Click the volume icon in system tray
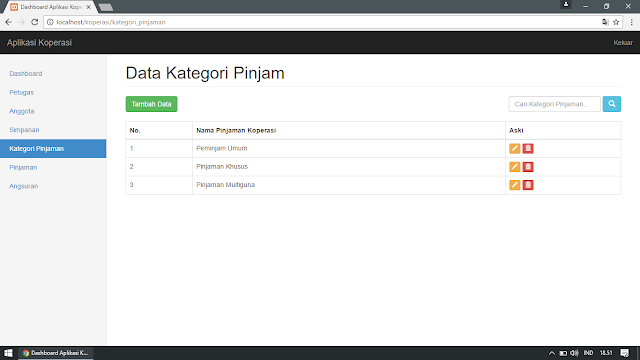640x360 pixels. click(x=574, y=353)
